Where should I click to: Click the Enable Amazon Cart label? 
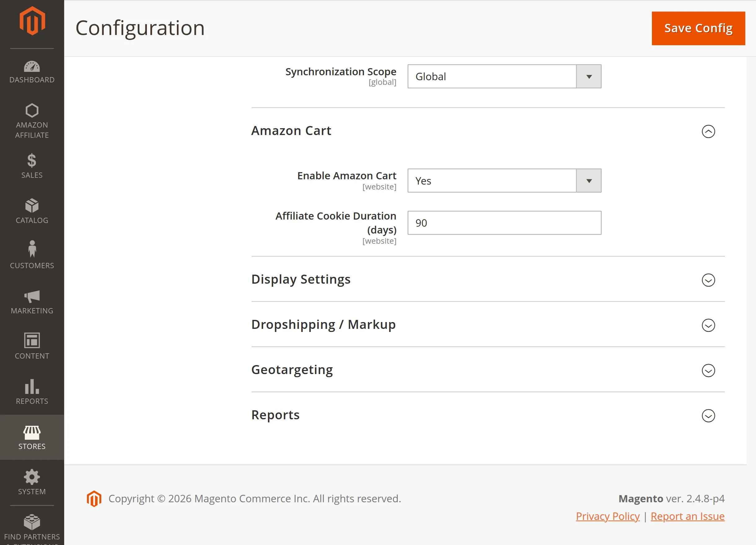point(347,176)
